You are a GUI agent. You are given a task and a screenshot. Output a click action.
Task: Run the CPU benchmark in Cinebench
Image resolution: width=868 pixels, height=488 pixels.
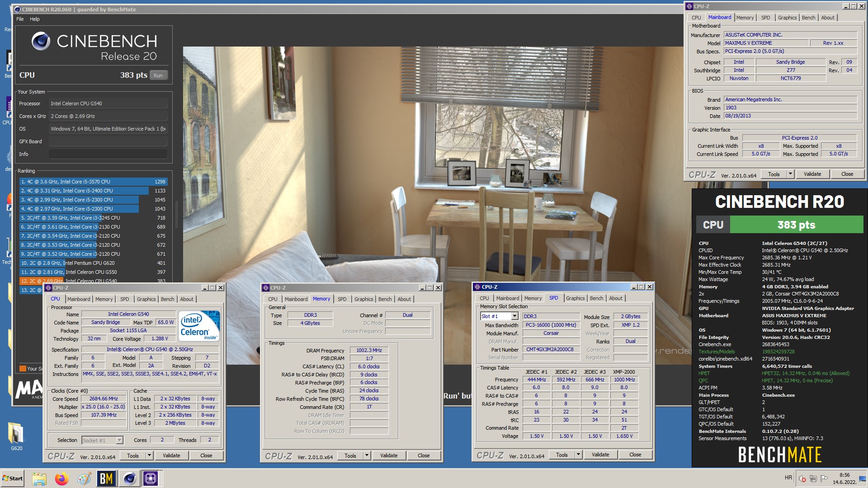158,75
